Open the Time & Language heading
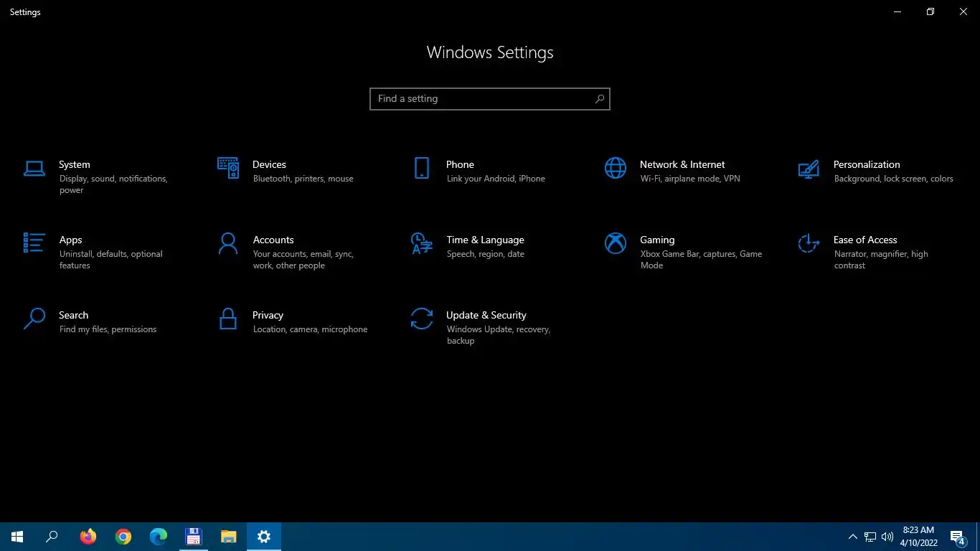 point(485,240)
